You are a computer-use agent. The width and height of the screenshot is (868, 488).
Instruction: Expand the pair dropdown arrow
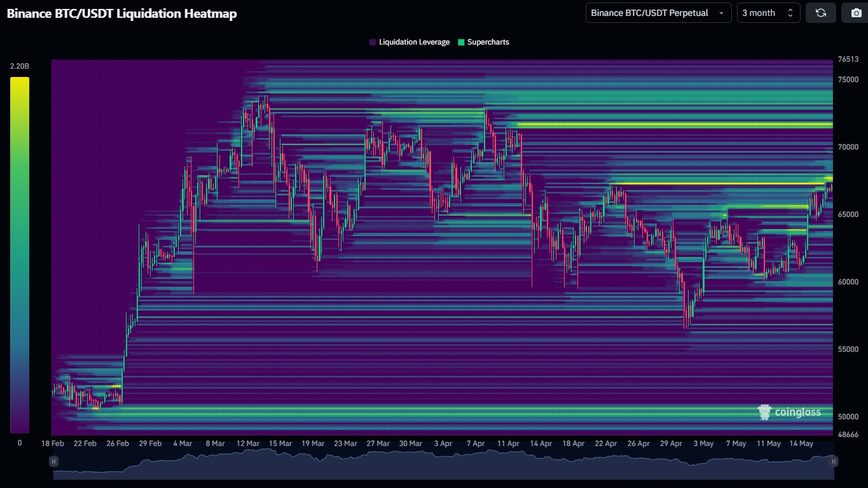[x=721, y=13]
